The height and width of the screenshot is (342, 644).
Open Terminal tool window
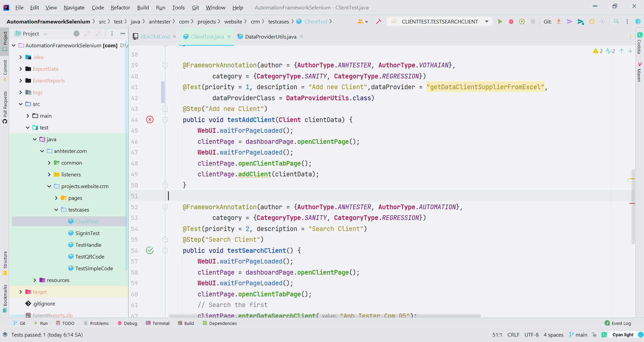tap(158, 323)
